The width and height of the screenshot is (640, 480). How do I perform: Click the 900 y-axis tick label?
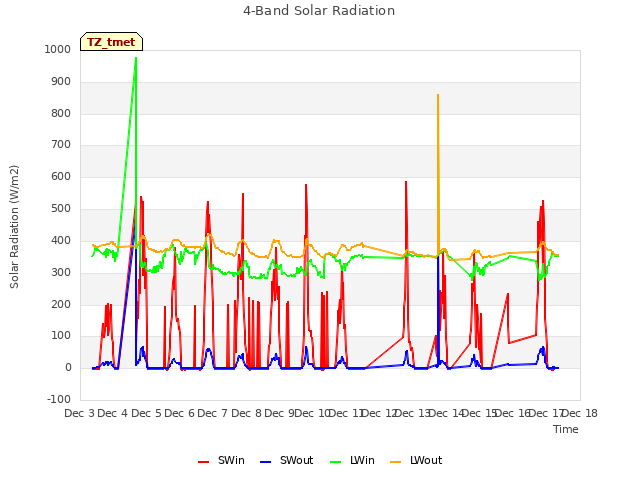coord(61,82)
